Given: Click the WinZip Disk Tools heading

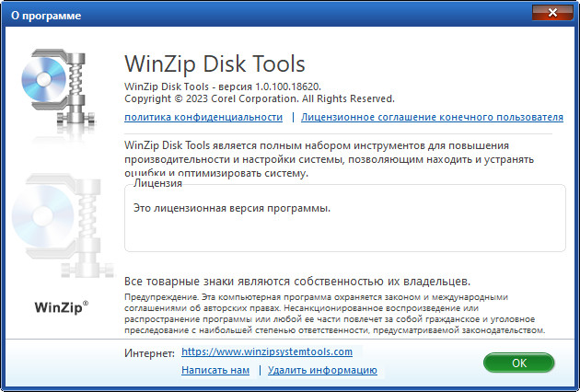Looking at the screenshot, I should tap(214, 64).
